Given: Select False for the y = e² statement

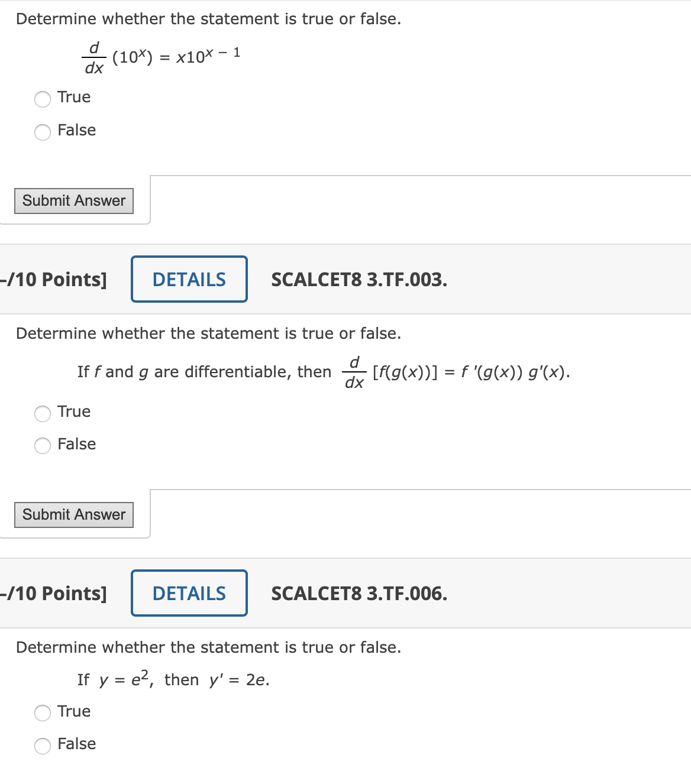Looking at the screenshot, I should pos(42,746).
